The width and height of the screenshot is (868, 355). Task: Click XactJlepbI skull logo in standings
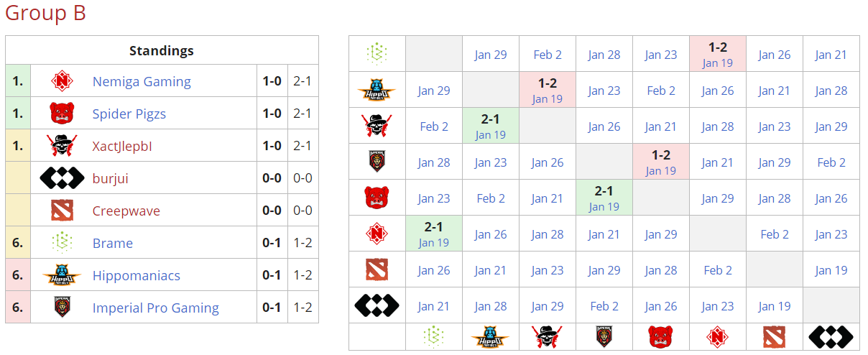63,146
